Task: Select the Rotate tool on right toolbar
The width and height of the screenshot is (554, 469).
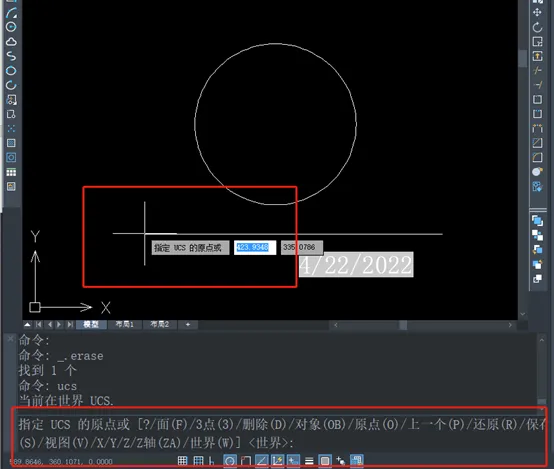Action: pyautogui.click(x=537, y=27)
